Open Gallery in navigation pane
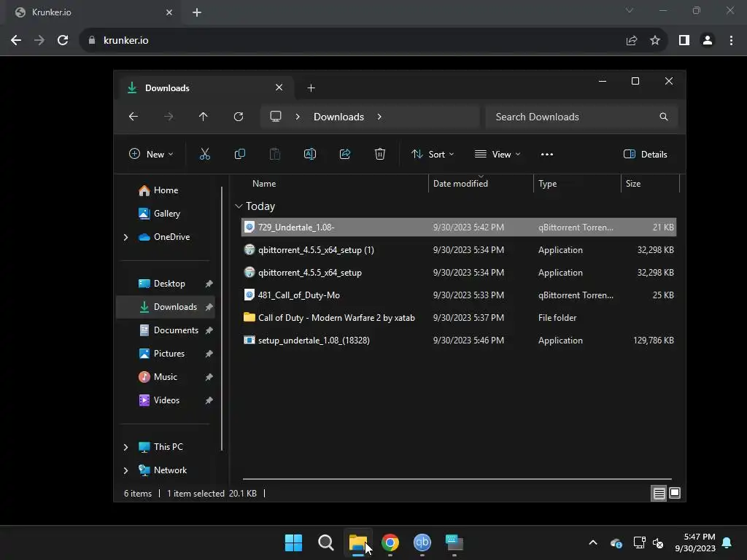Screen dimensions: 747x560 coord(166,214)
